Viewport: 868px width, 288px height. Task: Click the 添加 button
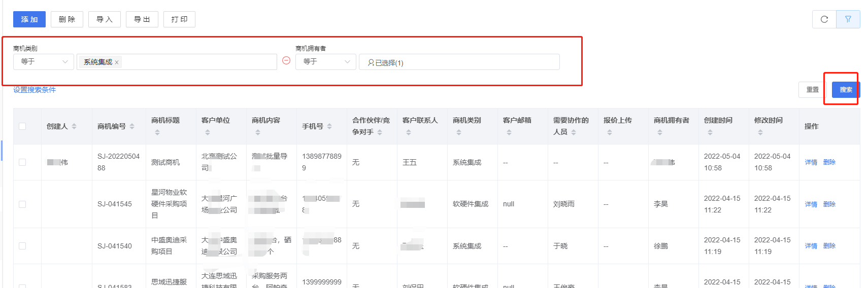(29, 19)
